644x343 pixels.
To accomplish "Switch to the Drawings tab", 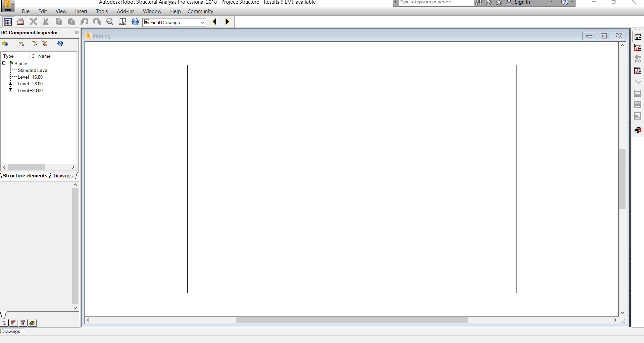I will pyautogui.click(x=63, y=176).
